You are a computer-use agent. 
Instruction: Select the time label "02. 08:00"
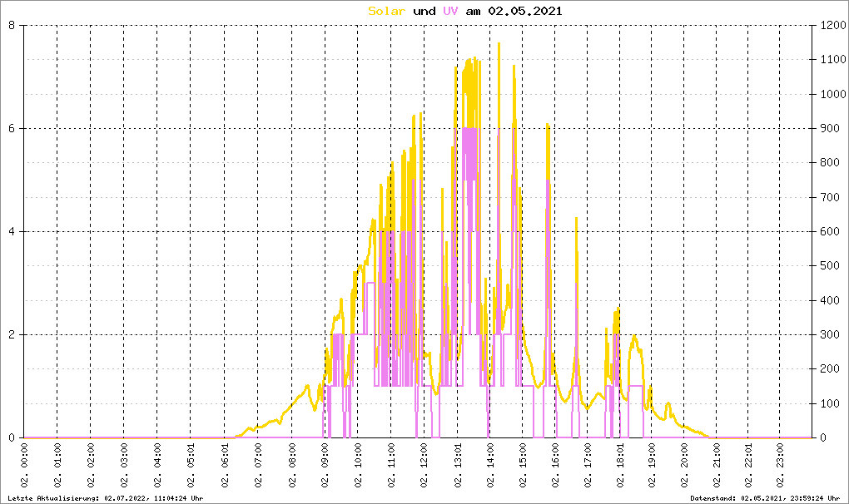coord(292,465)
